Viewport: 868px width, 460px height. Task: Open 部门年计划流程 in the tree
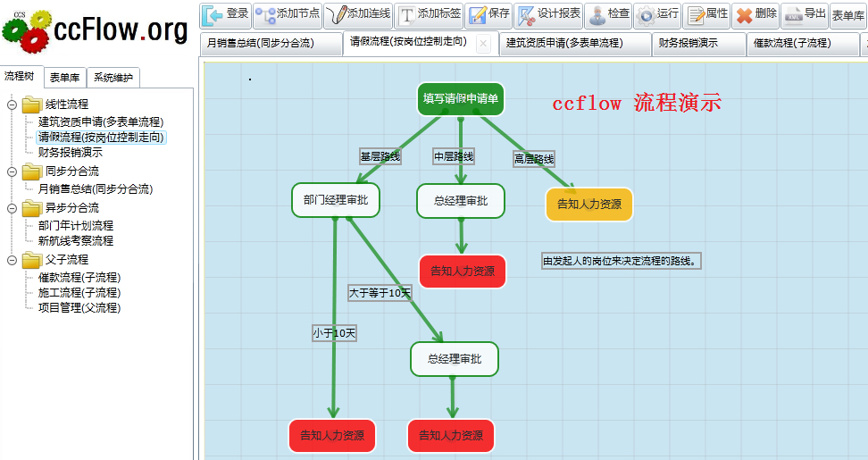click(x=76, y=226)
